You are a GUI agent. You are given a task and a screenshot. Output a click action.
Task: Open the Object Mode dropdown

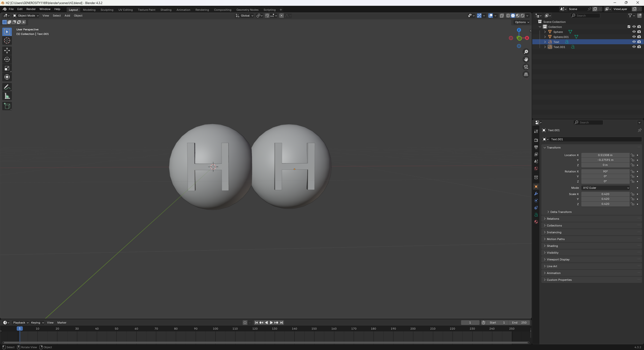(26, 16)
